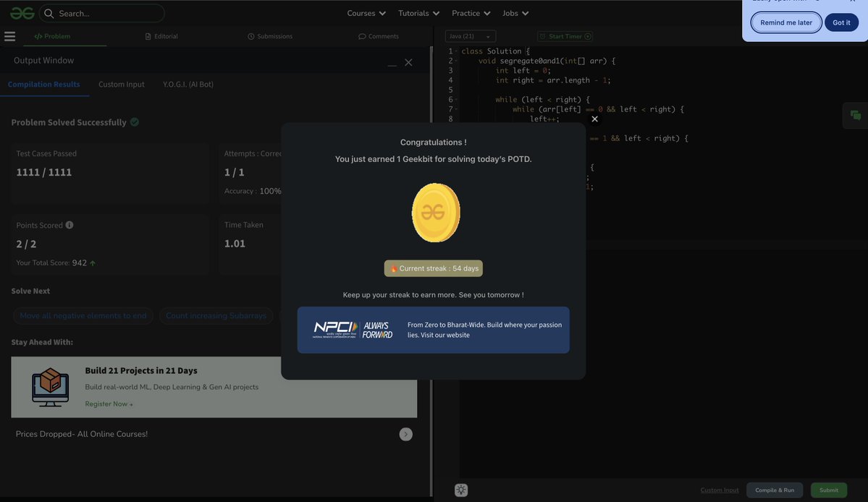868x502 pixels.
Task: Collapse code fold arrow at line 6
Action: pos(457,100)
